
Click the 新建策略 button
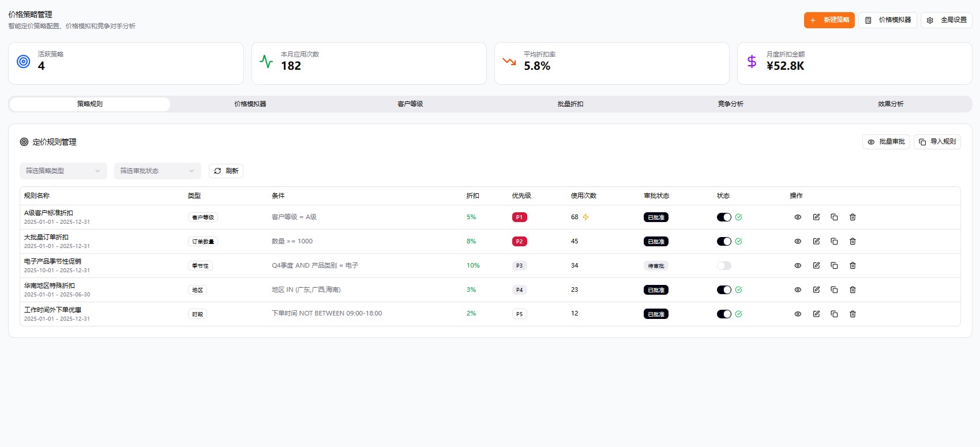pos(829,20)
